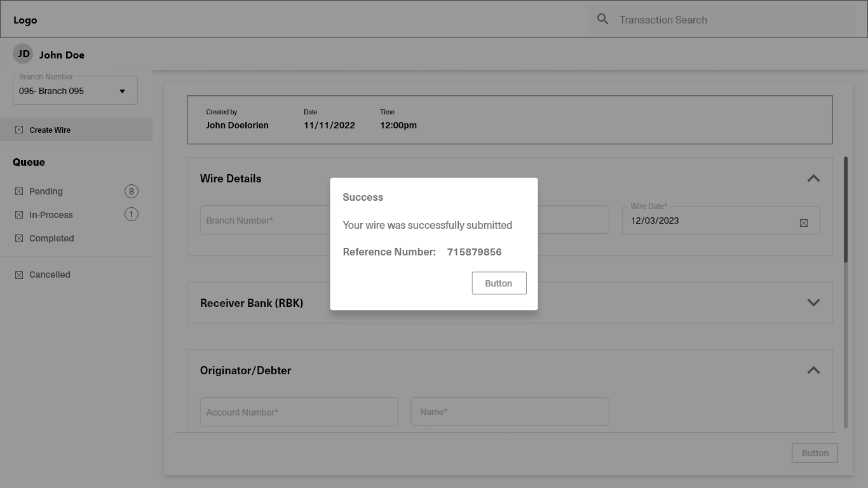
Task: Click the icon beside Cancelled
Action: pos(19,275)
